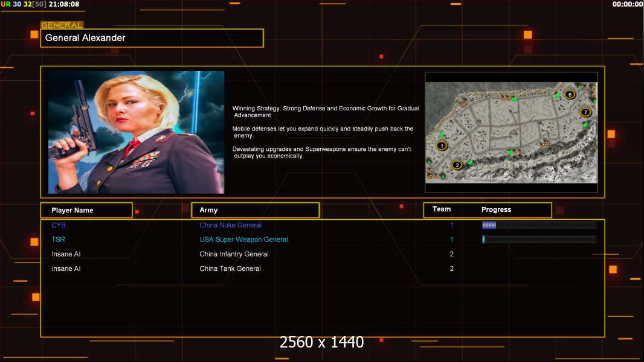The height and width of the screenshot is (362, 644).
Task: Click China Nuke General army text
Action: click(x=230, y=225)
